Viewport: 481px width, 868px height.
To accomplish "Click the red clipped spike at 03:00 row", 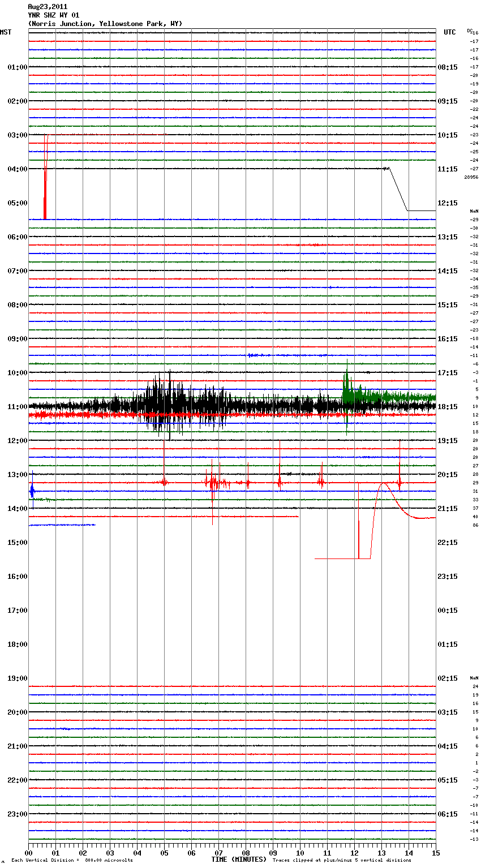I will pos(45,177).
